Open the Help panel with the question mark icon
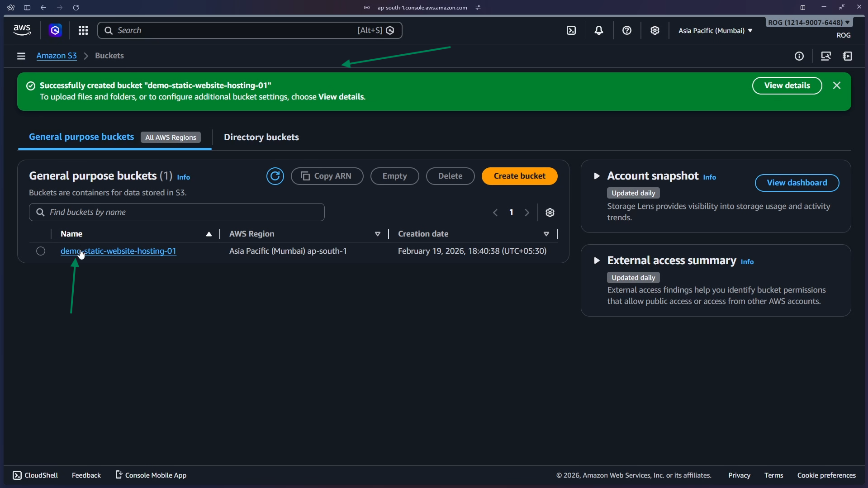 tap(627, 30)
